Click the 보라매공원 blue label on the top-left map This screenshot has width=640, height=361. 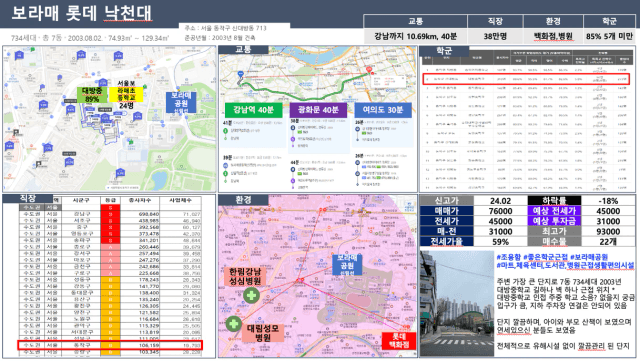(x=180, y=102)
